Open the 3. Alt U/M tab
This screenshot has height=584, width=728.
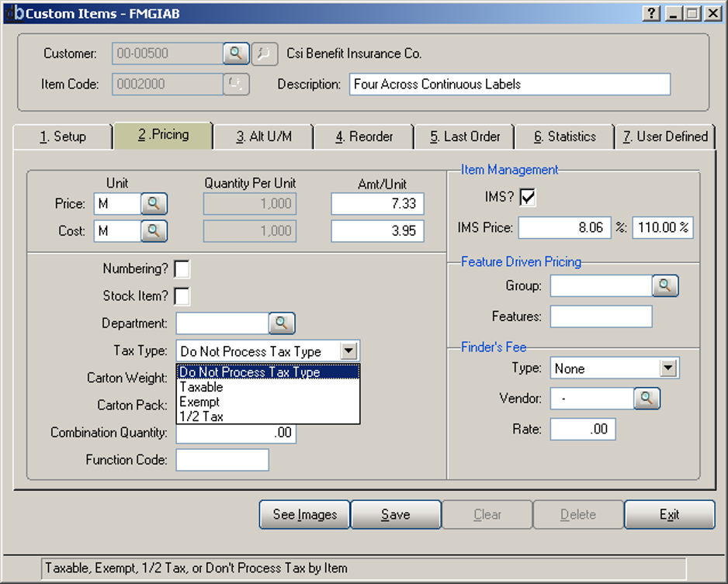click(x=264, y=136)
